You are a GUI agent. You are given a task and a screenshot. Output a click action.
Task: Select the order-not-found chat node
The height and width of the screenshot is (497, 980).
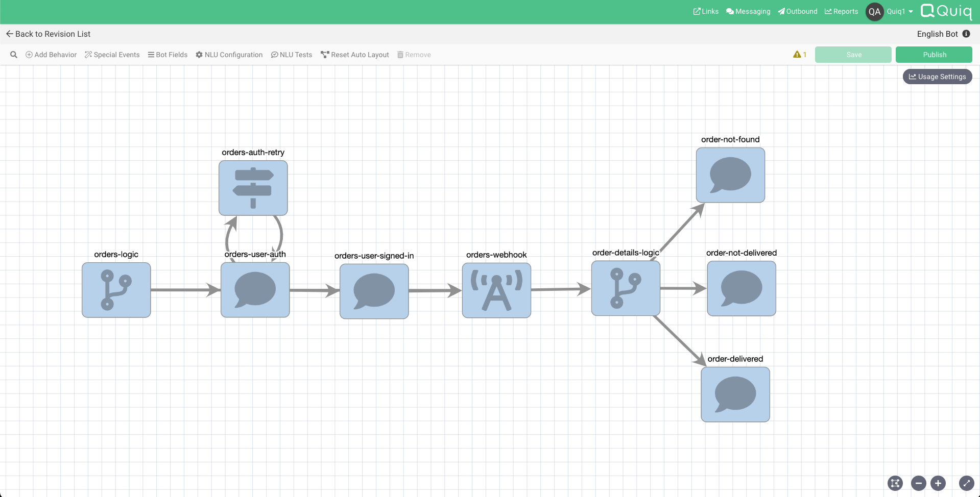coord(730,175)
